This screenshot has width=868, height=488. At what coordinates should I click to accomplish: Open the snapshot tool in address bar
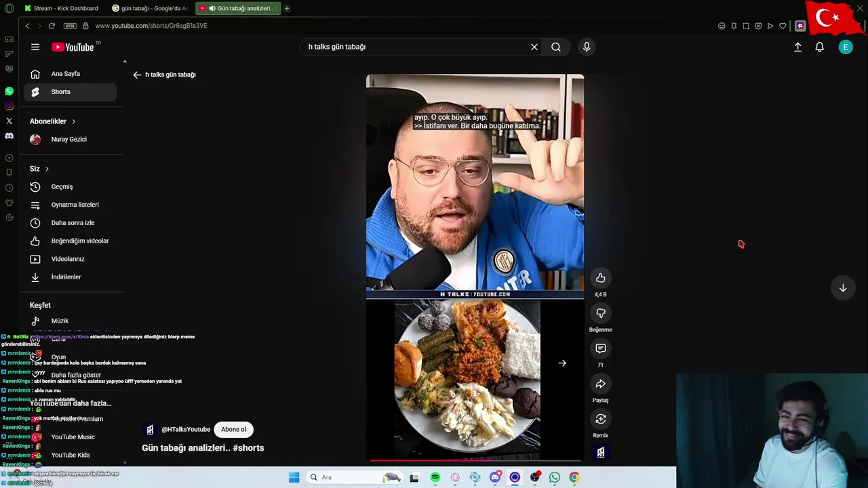point(746,26)
